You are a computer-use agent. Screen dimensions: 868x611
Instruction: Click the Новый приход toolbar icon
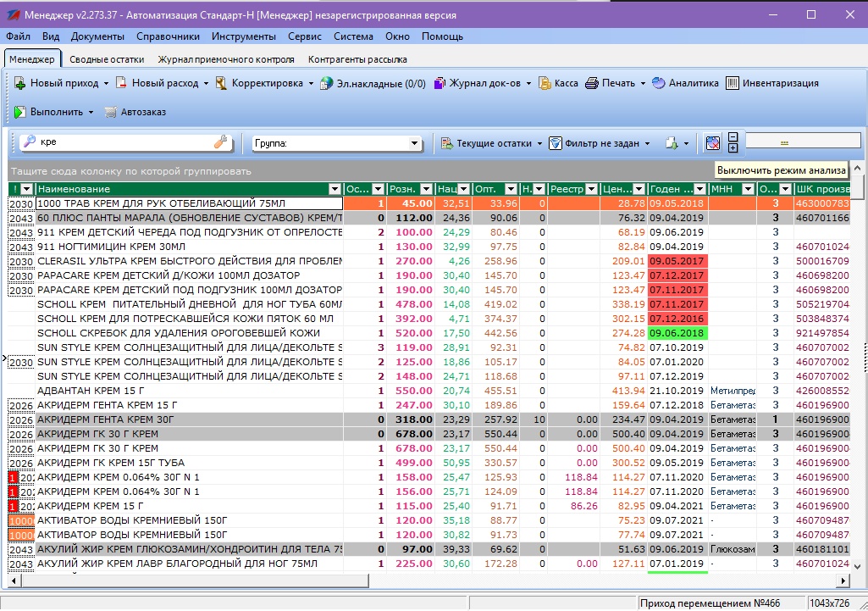(20, 83)
